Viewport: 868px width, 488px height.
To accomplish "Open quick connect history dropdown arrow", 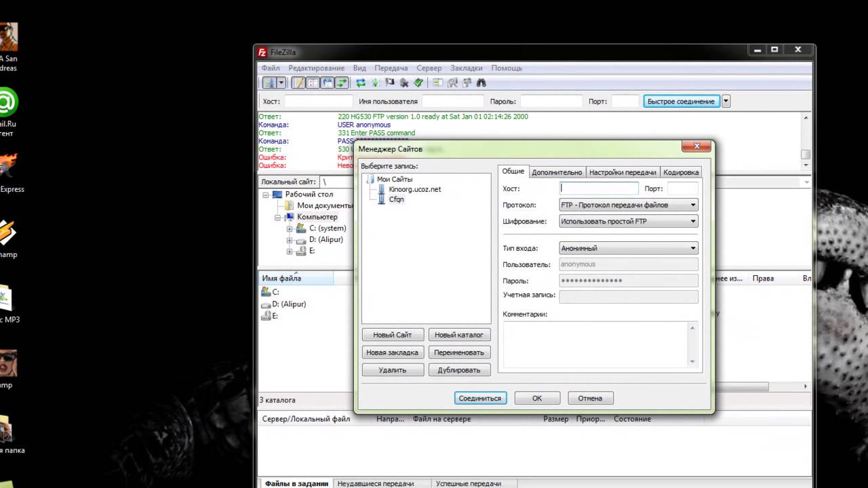I will click(726, 101).
